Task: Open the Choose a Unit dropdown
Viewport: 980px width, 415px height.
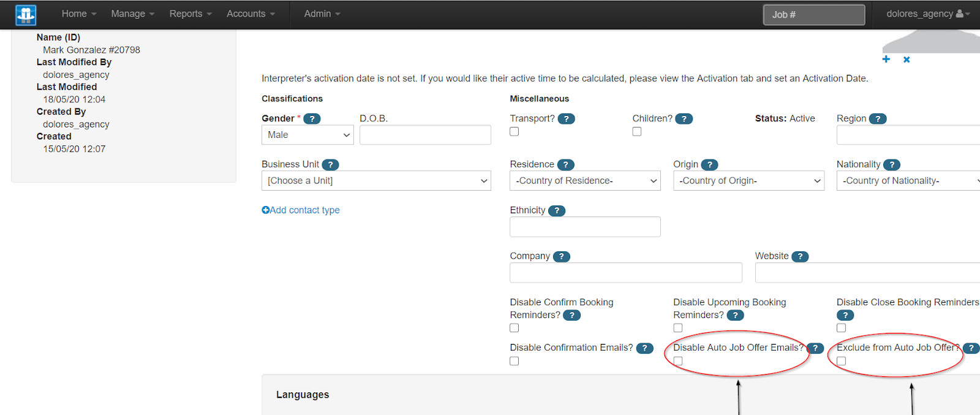Action: click(x=376, y=181)
